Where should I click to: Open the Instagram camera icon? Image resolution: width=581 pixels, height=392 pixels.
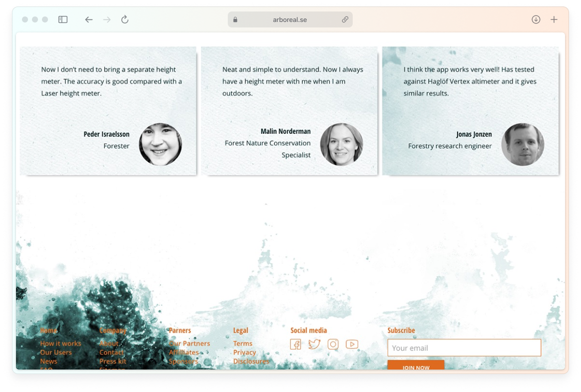333,344
